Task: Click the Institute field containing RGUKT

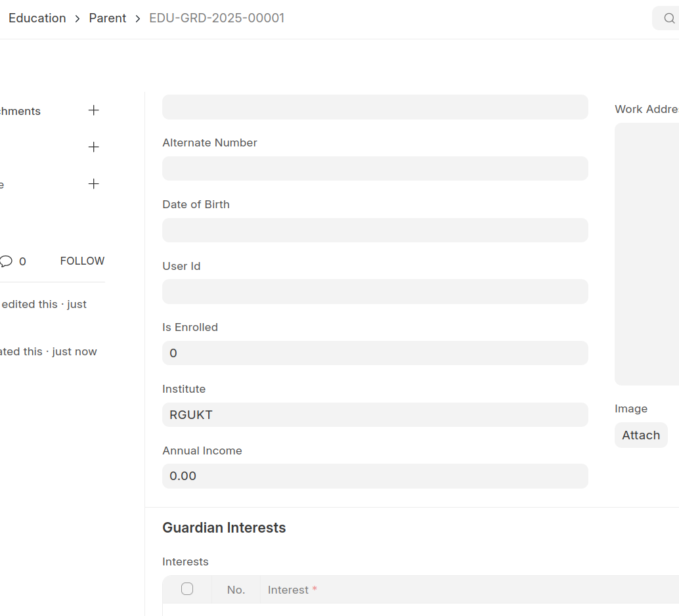Action: pyautogui.click(x=375, y=415)
